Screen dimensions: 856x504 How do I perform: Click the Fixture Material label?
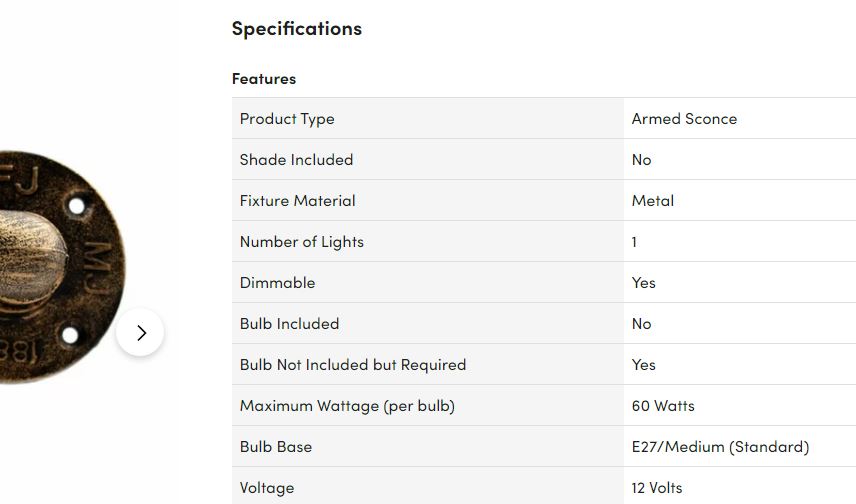297,200
